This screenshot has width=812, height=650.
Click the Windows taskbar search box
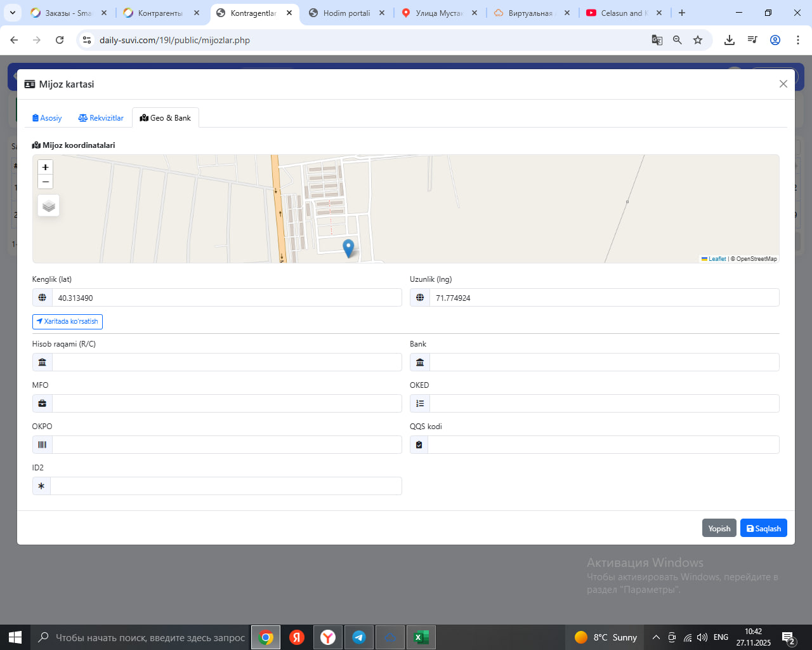coord(141,637)
